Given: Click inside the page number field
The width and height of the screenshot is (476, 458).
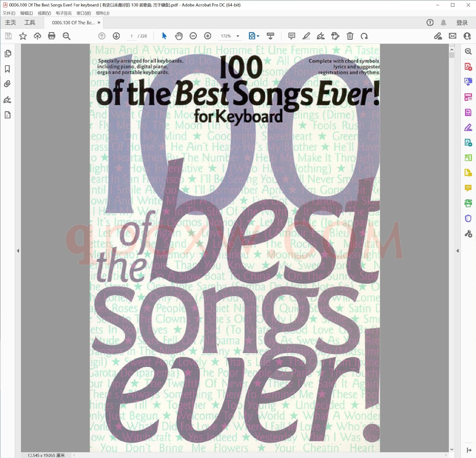Looking at the screenshot, I should point(132,36).
